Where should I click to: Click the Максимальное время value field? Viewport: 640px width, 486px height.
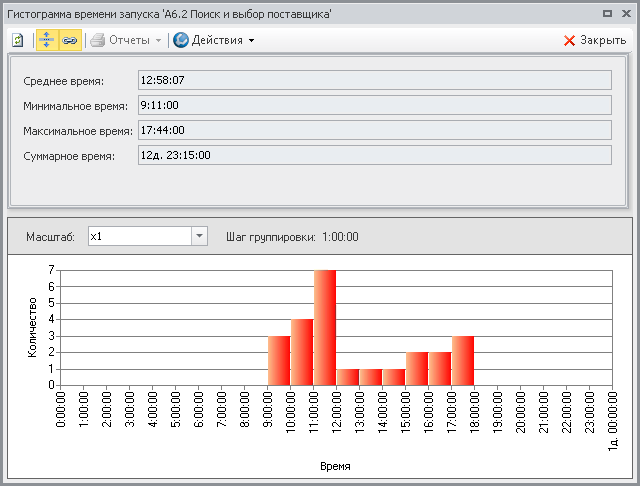coord(374,130)
